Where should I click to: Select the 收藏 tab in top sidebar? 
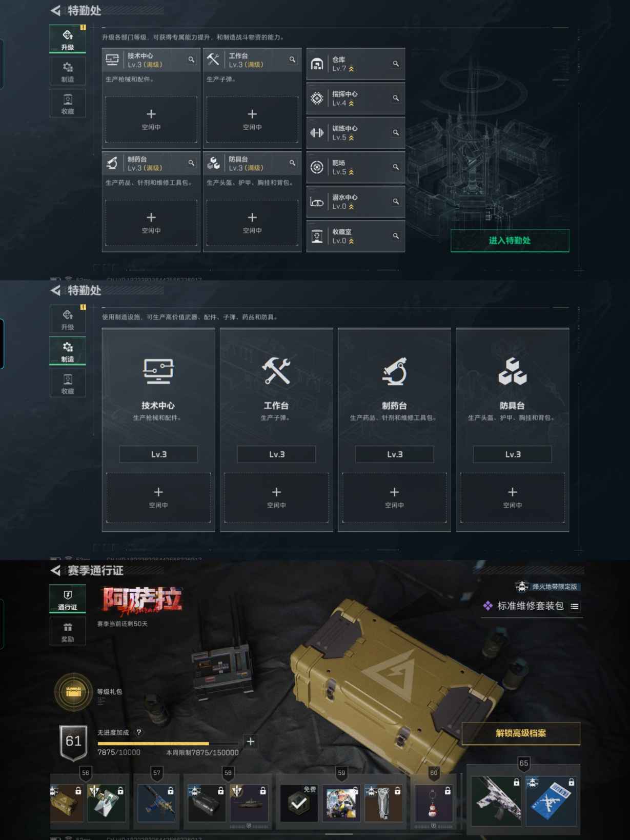point(68,103)
